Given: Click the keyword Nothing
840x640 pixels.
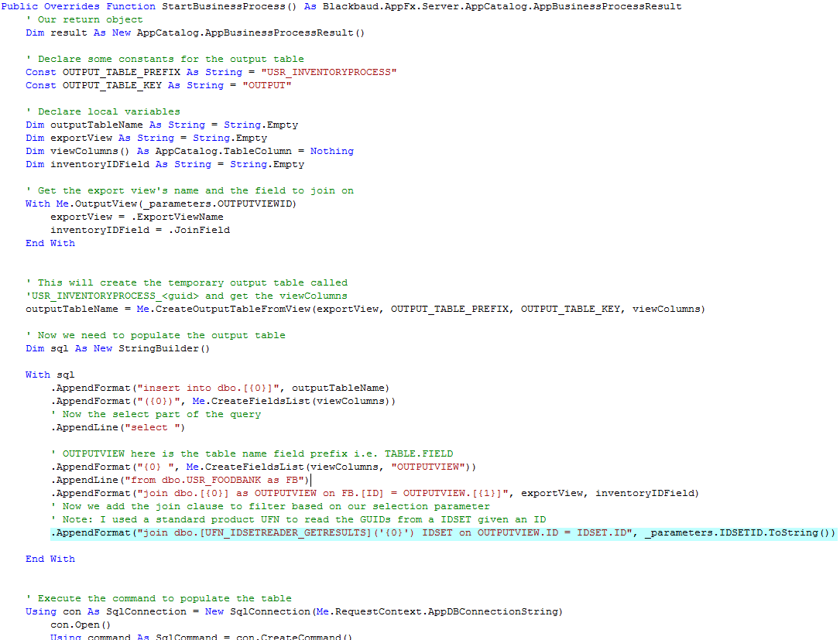Looking at the screenshot, I should (331, 152).
